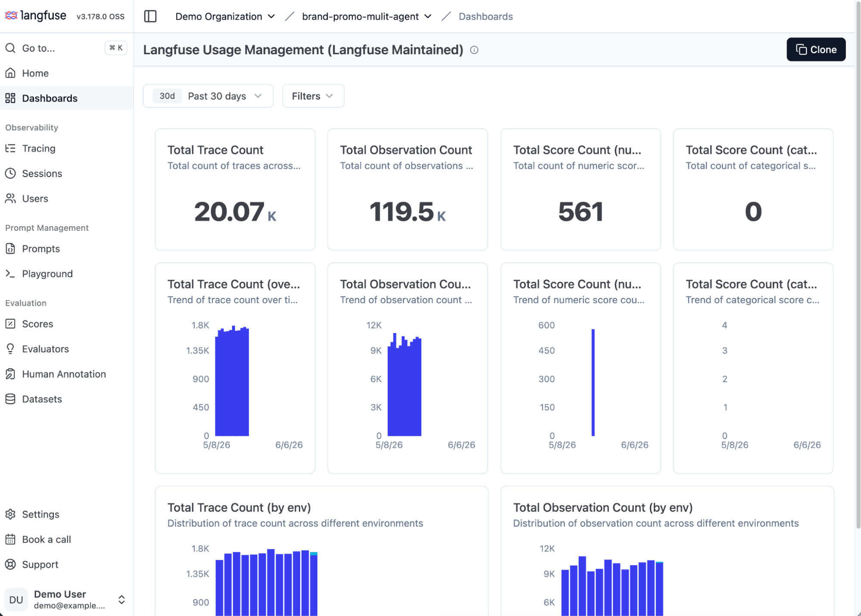Click the Datasets database icon
The height and width of the screenshot is (616, 861).
coord(10,399)
